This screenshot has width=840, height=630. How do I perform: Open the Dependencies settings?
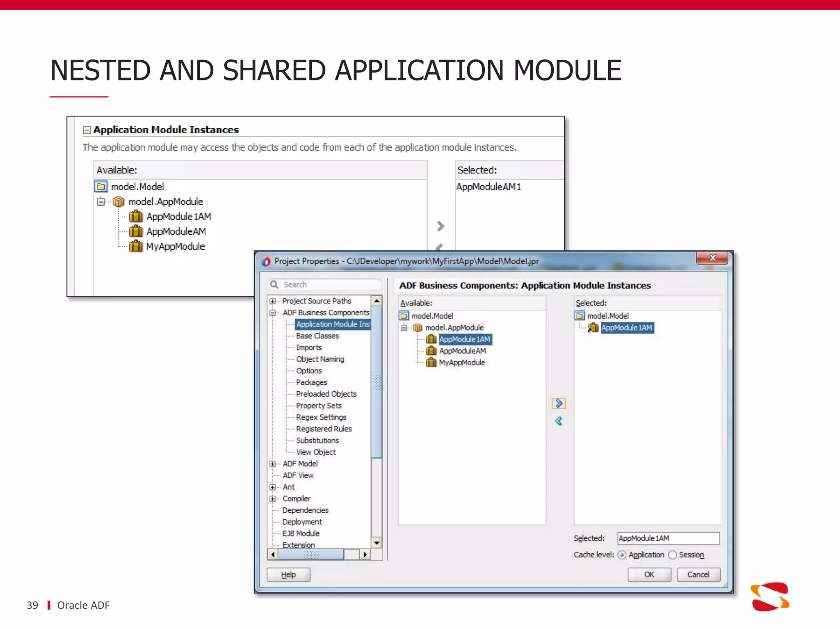coord(305,510)
